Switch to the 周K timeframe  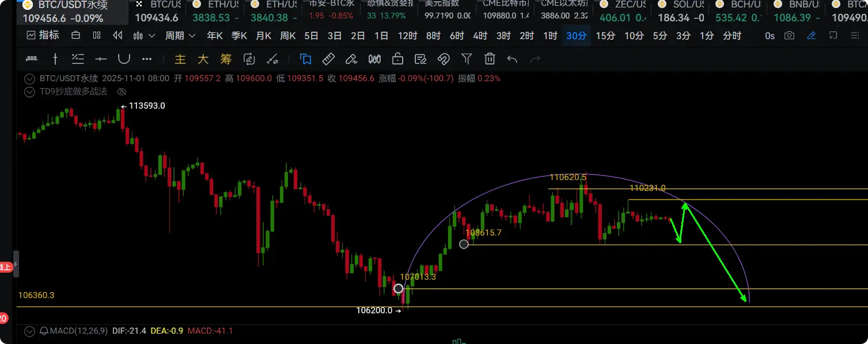click(287, 36)
